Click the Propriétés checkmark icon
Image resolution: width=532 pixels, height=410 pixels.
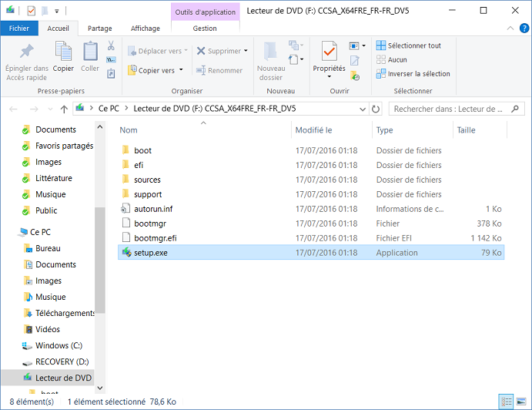[x=329, y=52]
